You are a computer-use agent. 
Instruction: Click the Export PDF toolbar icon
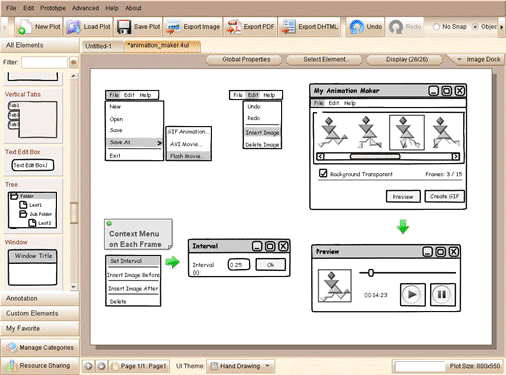[234, 27]
